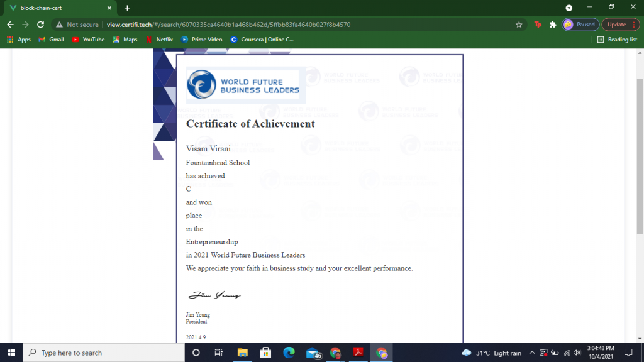Open the Not secure site info

pyautogui.click(x=77, y=25)
